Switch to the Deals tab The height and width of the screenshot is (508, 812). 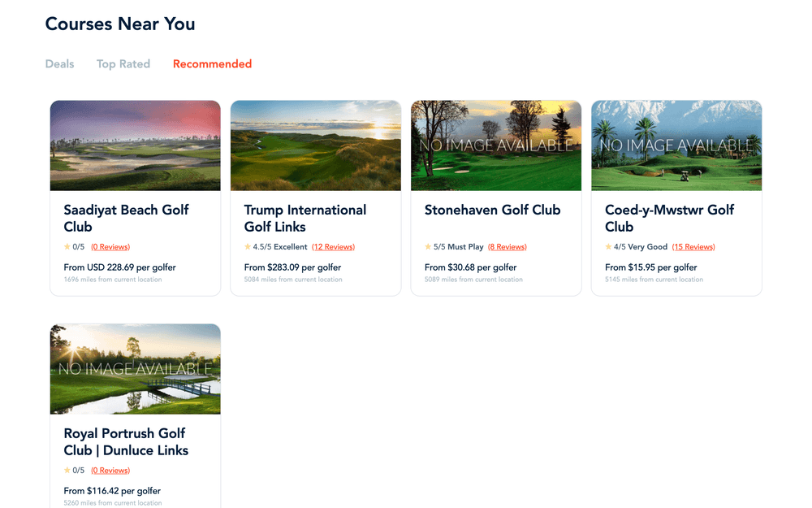(x=59, y=63)
